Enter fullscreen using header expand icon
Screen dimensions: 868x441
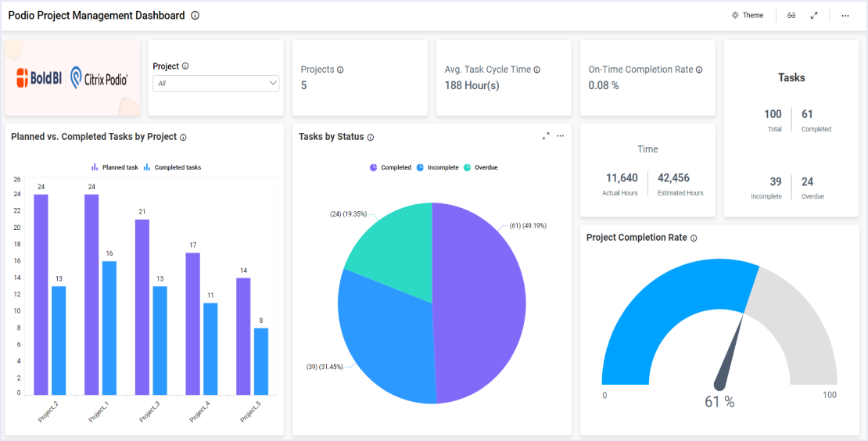[x=814, y=16]
